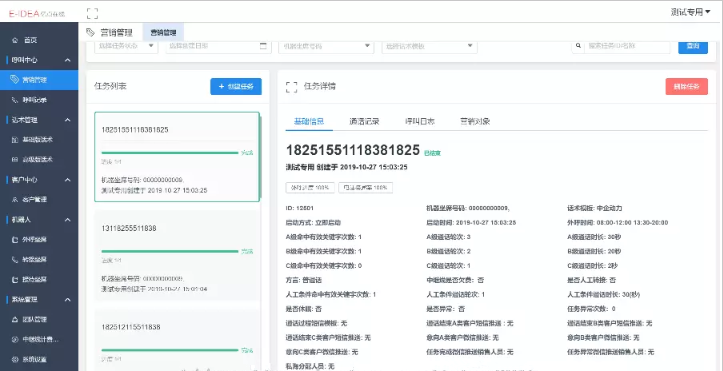The width and height of the screenshot is (723, 371).
Task: Select task card 13118255511838
Action: (177, 256)
